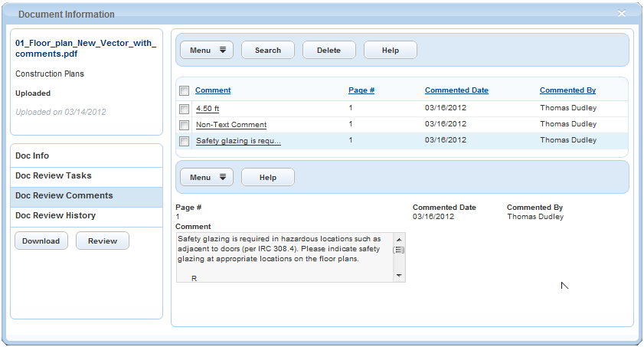The height and width of the screenshot is (347, 644).
Task: Open the upper Menu dropdown
Action: click(x=208, y=51)
